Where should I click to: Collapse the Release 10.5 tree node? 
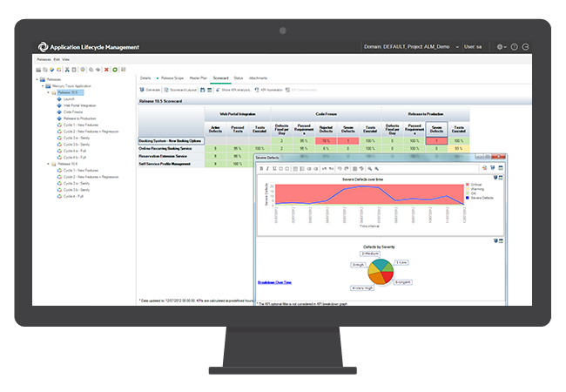point(49,92)
